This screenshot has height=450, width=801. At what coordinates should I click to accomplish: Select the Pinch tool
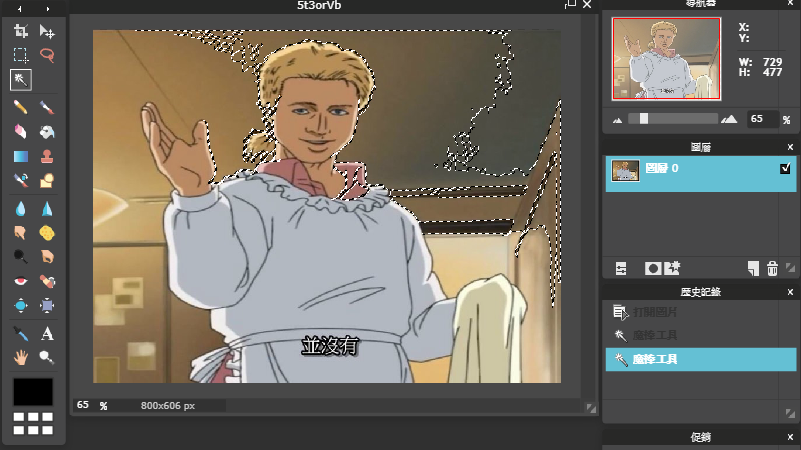coord(47,305)
